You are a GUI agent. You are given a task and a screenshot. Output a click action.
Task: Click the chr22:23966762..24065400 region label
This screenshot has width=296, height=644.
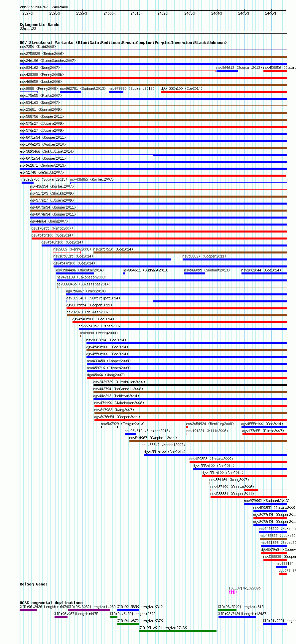coord(44,7)
